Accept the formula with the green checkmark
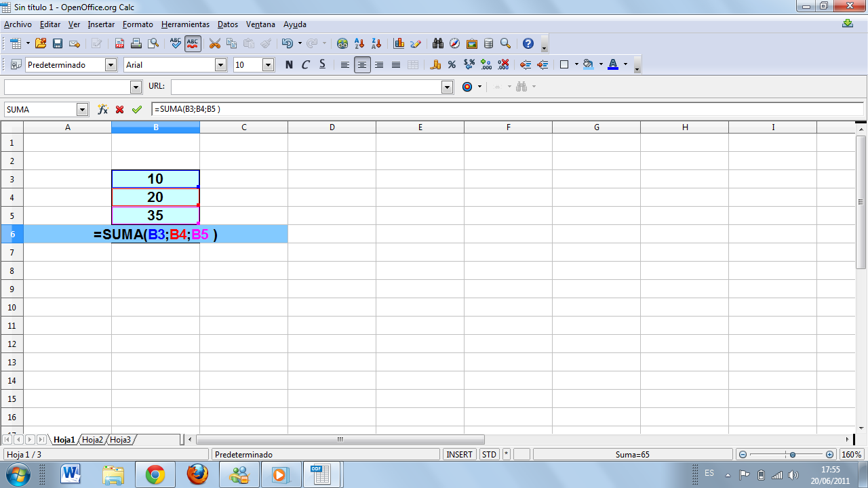Viewport: 868px width, 488px height. (x=135, y=108)
